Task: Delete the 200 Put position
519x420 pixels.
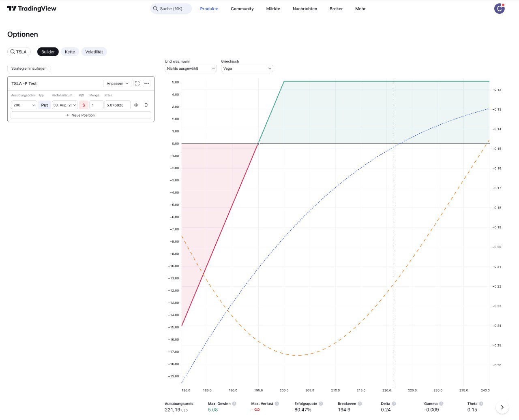Action: coord(146,105)
